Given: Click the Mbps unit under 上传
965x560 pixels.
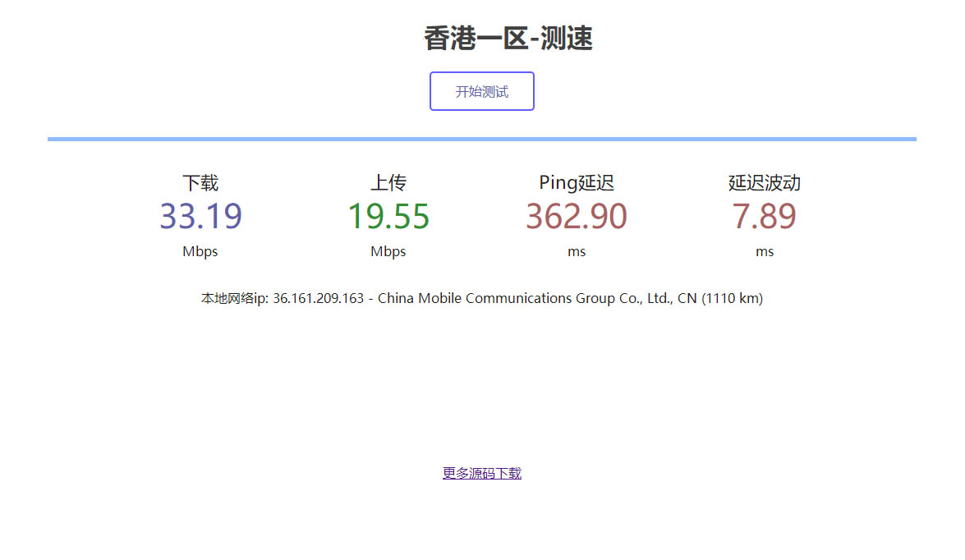Looking at the screenshot, I should (388, 252).
